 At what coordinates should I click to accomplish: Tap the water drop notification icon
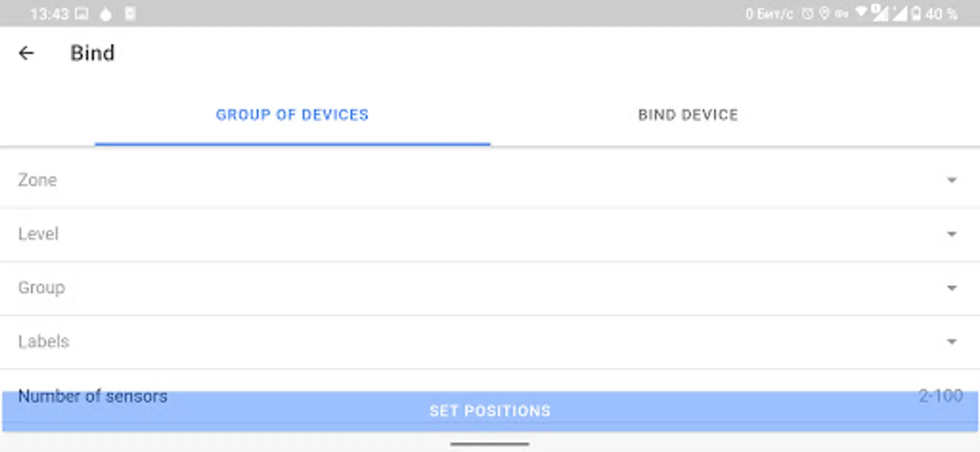click(105, 14)
